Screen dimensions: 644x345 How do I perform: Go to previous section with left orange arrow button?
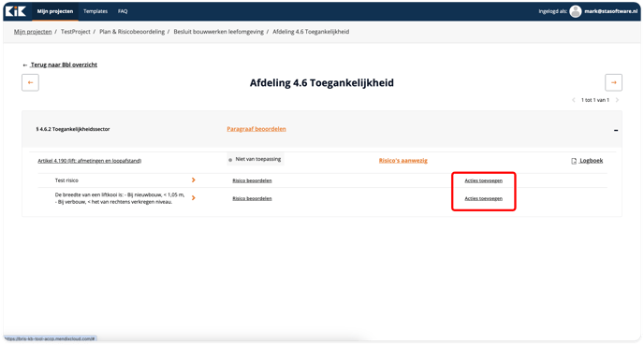30,82
